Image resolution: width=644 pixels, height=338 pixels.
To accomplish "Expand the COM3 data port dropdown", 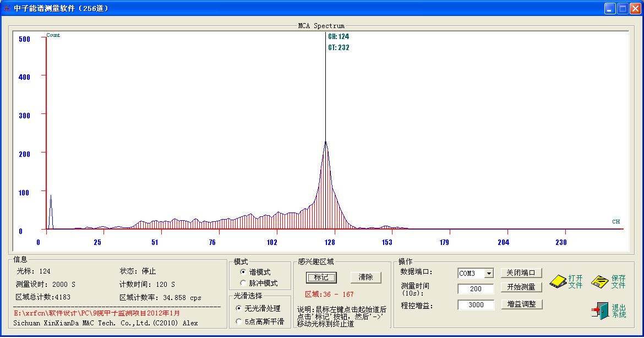I will [489, 274].
